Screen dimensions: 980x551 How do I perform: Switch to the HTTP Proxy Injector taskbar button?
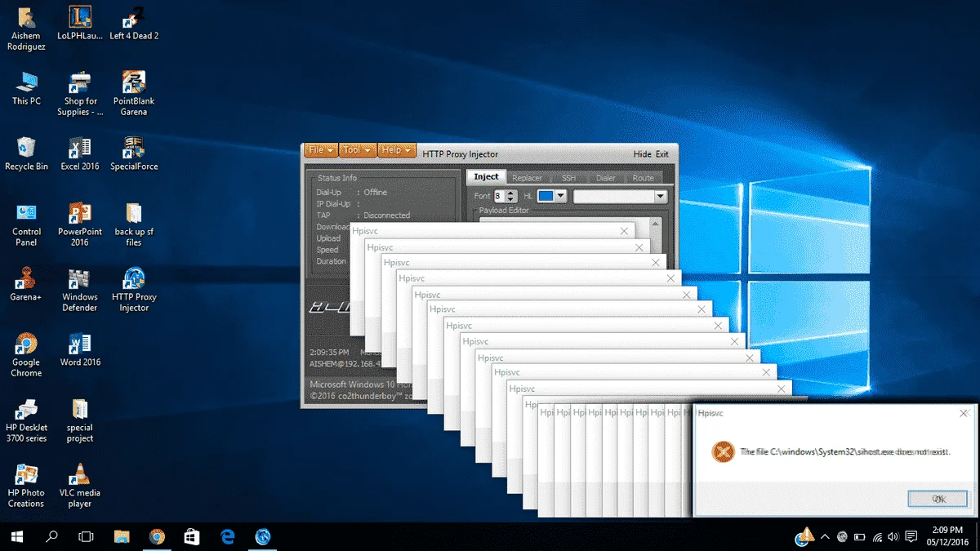(263, 536)
